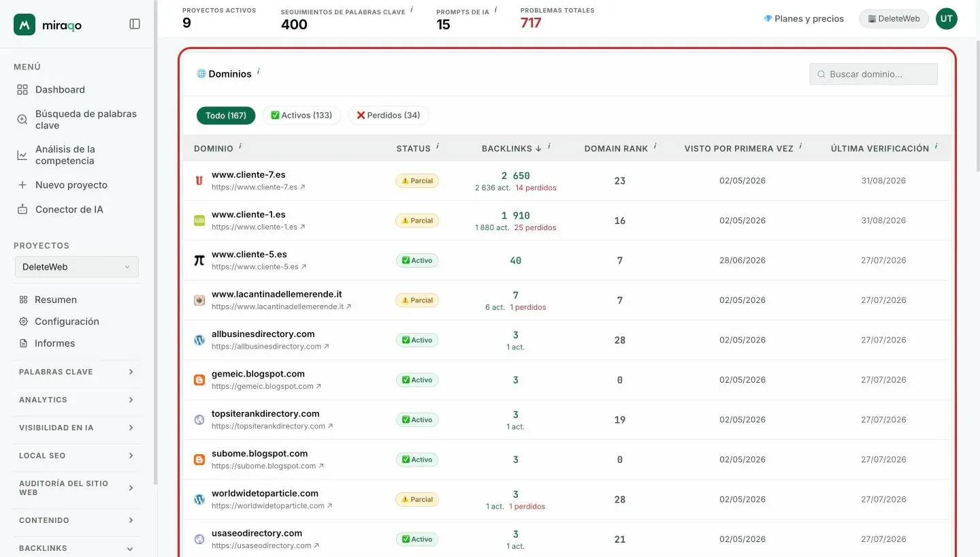Image resolution: width=980 pixels, height=557 pixels.
Task: Click the 717 Problemas totales value
Action: (531, 23)
